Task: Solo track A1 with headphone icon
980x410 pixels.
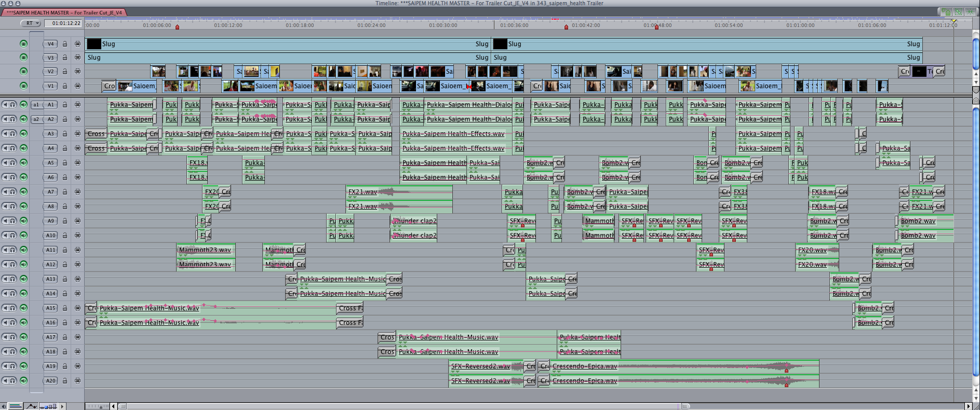Action: coord(13,105)
